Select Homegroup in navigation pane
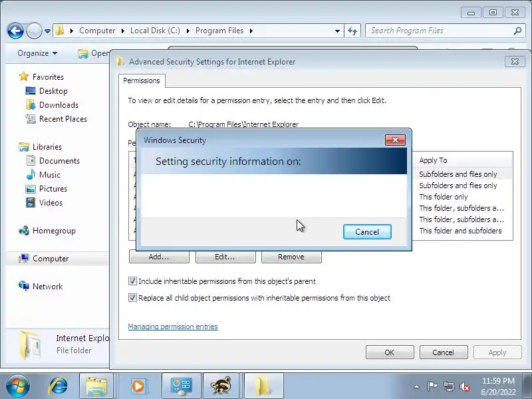The width and height of the screenshot is (532, 399). pos(54,231)
